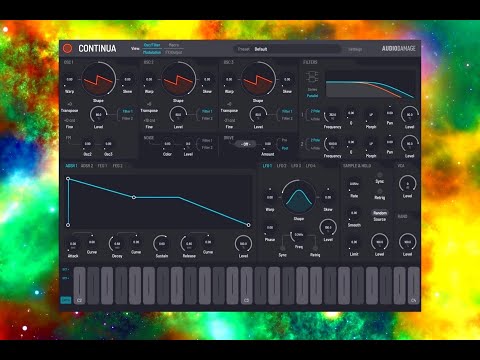Select the FX/Output view button
The width and height of the screenshot is (480, 360).
coord(174,52)
